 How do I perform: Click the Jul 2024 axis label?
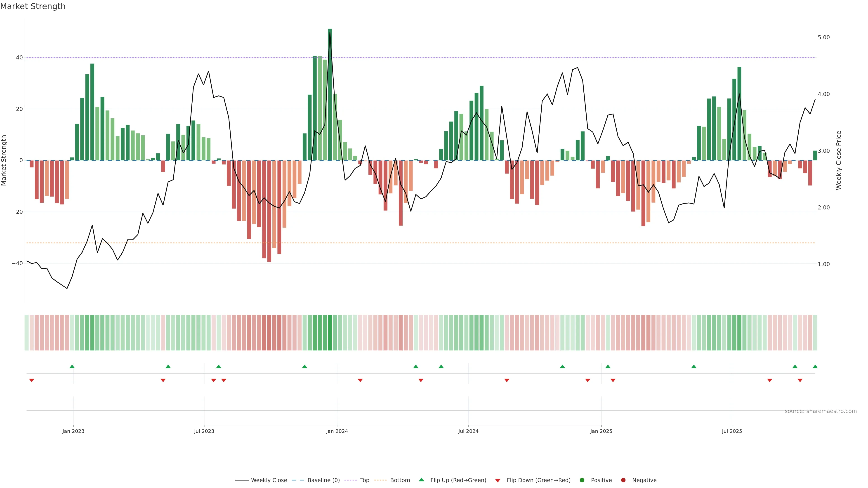click(x=468, y=431)
